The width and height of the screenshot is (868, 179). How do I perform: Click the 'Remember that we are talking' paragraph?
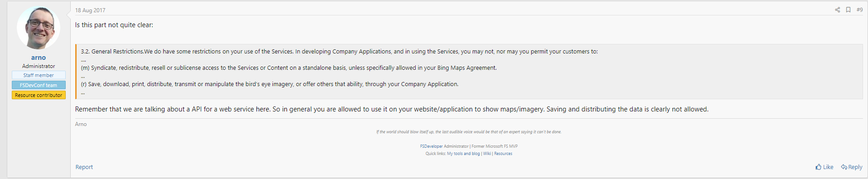pos(392,109)
